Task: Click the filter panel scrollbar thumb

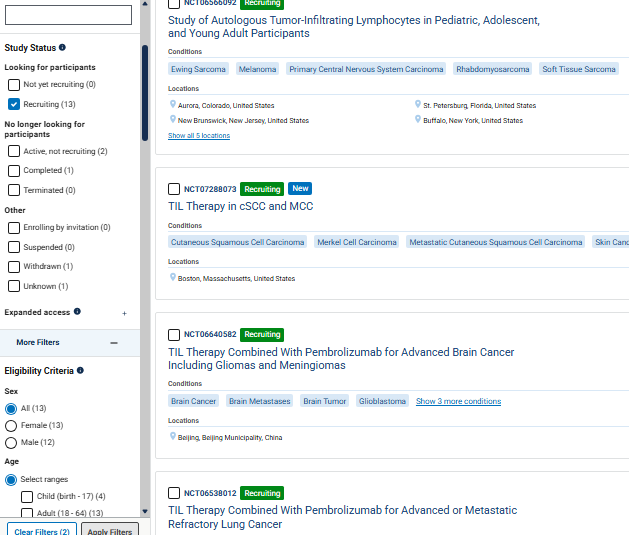Action: tap(145, 93)
